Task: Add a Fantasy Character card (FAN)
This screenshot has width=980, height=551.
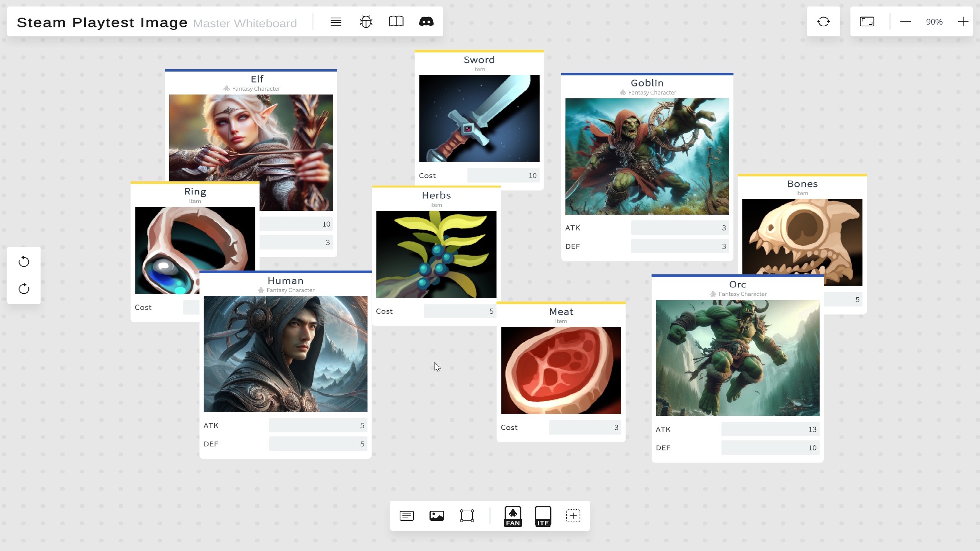Action: point(513,516)
